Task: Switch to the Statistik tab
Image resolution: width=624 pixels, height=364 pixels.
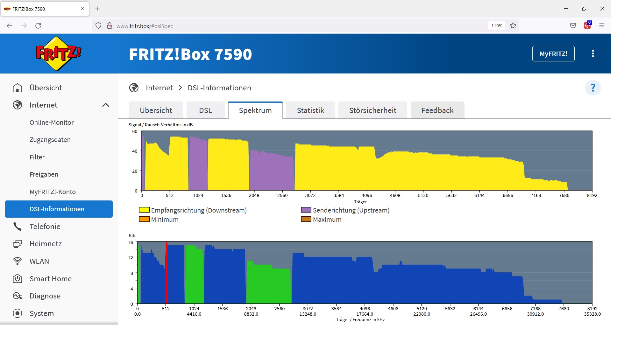Action: (310, 110)
